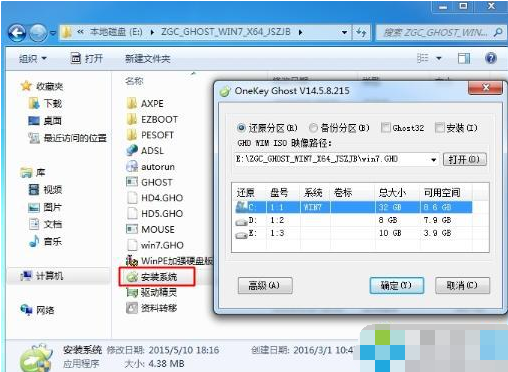The image size is (508, 372).
Task: Check the 安装 checkbox
Action: tap(439, 127)
